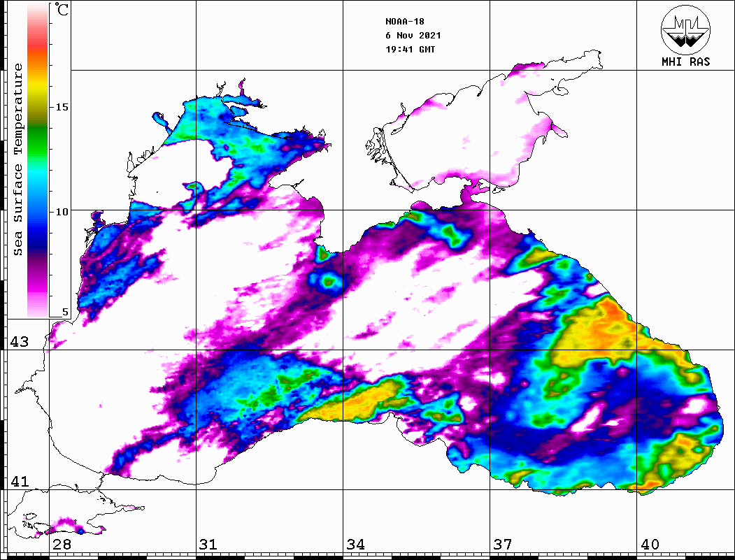The image size is (735, 560).
Task: Click longitude label 37
Action: click(503, 544)
